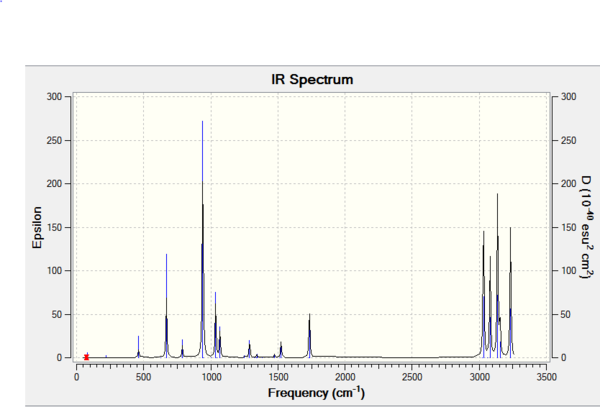Select the peak near 1030 cm-1
The width and height of the screenshot is (600, 407).
click(x=215, y=325)
